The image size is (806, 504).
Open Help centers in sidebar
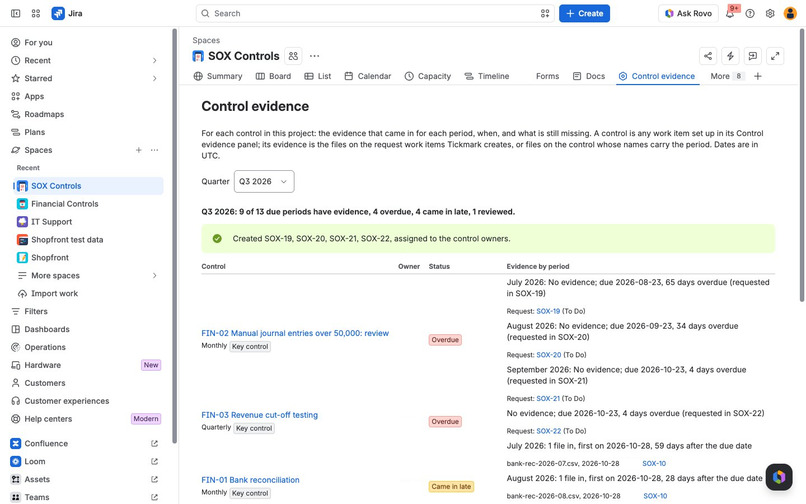pyautogui.click(x=87, y=419)
